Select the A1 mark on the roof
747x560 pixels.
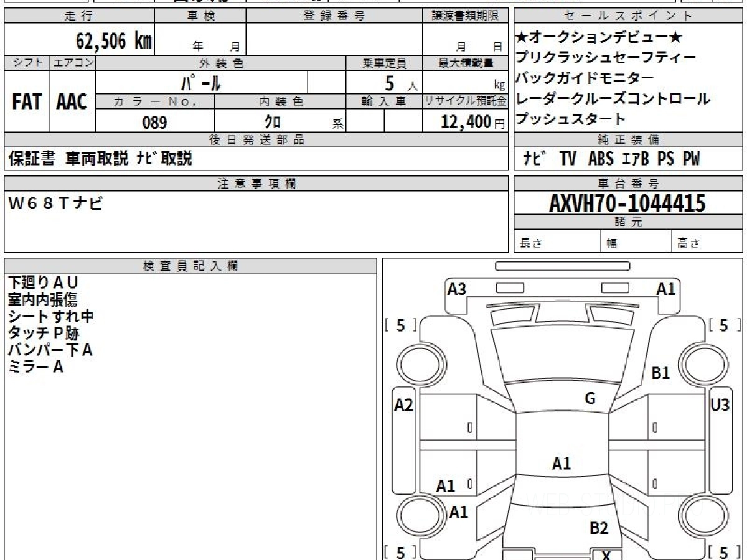(561, 463)
